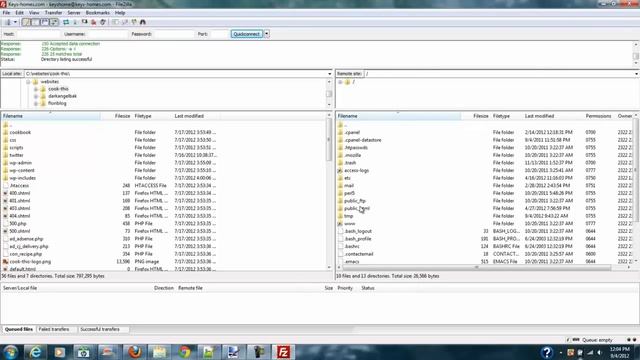Collapse the websites folder tree node
This screenshot has width=640, height=360.
(x=28, y=82)
